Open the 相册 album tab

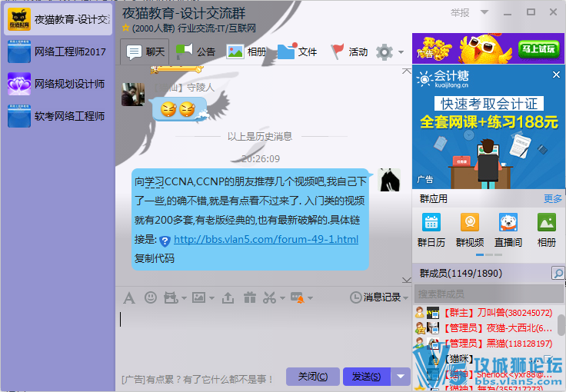pyautogui.click(x=246, y=52)
